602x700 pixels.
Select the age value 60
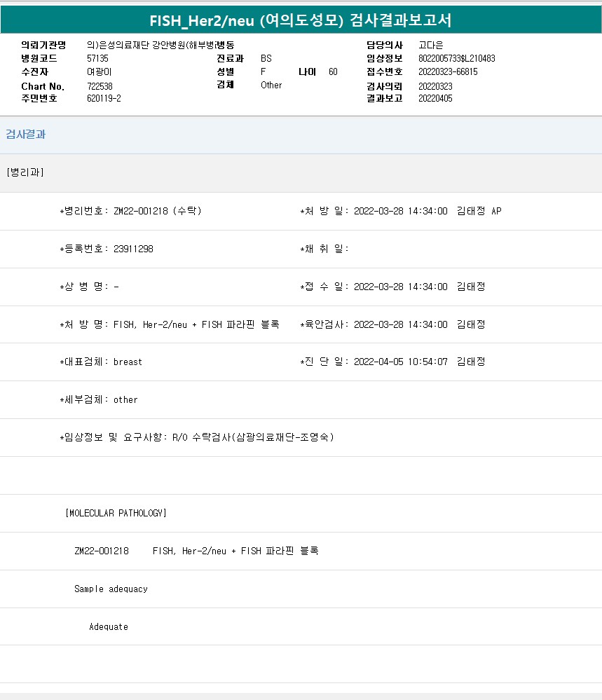coord(333,71)
